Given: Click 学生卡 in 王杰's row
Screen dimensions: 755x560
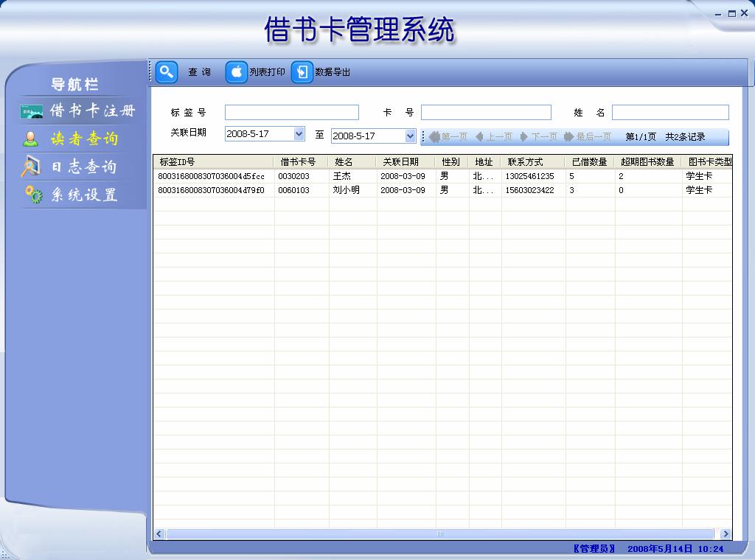Looking at the screenshot, I should [699, 176].
